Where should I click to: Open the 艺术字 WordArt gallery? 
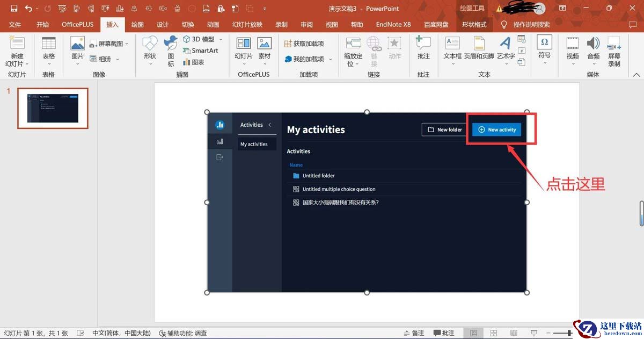coord(506,52)
